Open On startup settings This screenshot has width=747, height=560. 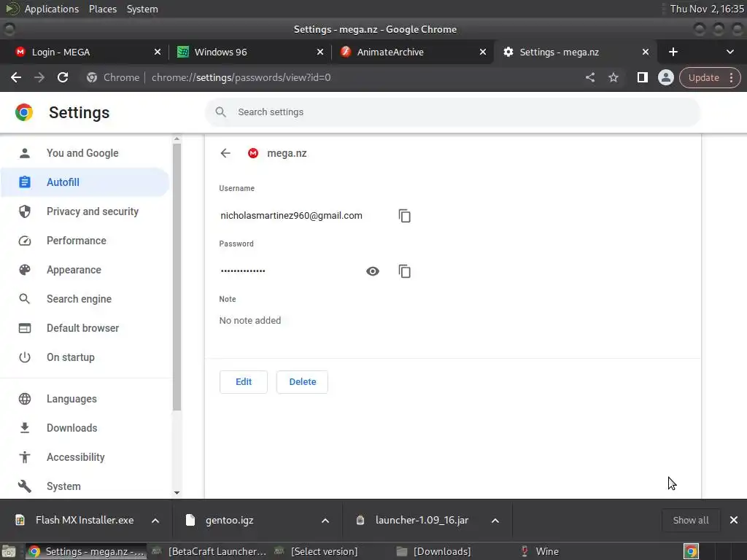point(85,357)
